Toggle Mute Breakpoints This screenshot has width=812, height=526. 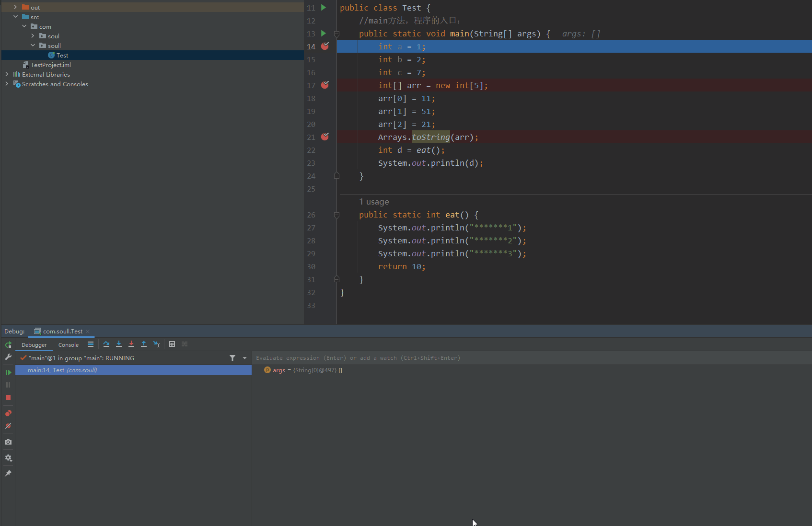[x=8, y=426]
